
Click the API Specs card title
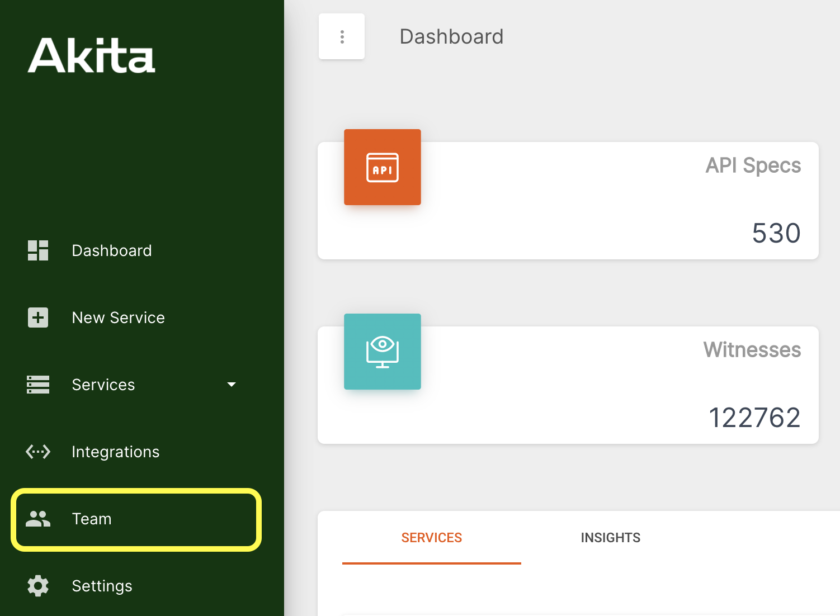(x=753, y=165)
